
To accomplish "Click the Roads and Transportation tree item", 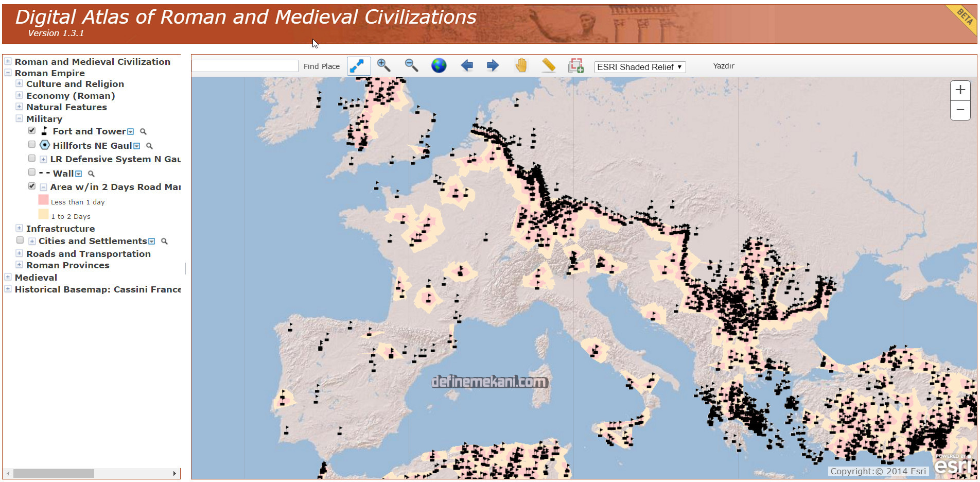I will coord(89,254).
